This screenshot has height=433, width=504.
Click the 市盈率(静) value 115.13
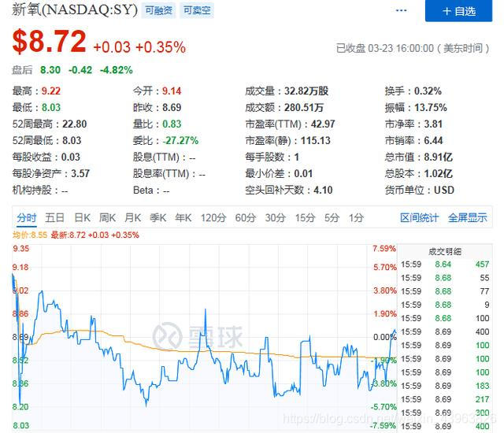[x=315, y=140]
